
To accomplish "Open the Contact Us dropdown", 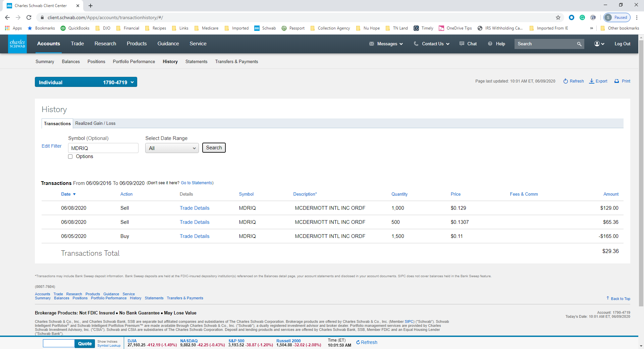I will point(432,44).
